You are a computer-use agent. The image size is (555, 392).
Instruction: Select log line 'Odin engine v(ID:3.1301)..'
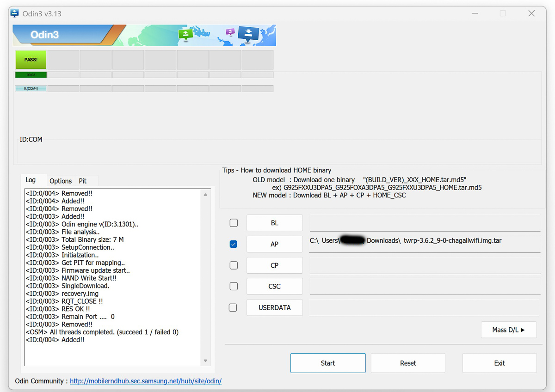pos(82,224)
